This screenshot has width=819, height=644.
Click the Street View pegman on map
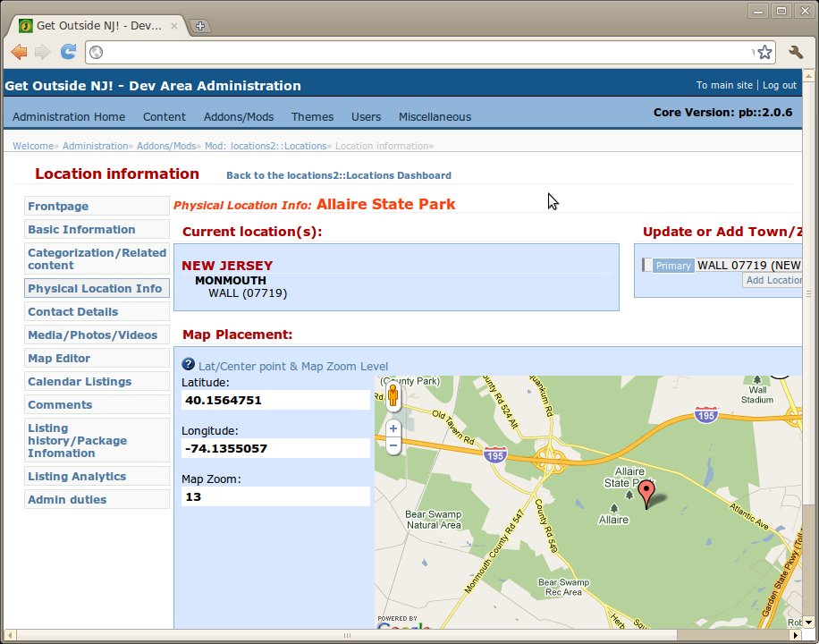coord(393,396)
